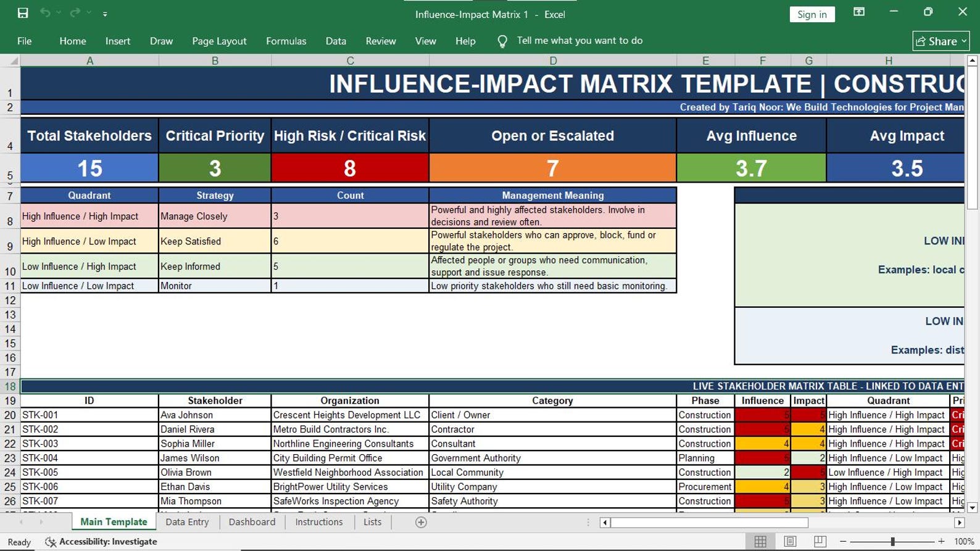Click the Open or Escalated value 7
This screenshot has height=551, width=980.
(x=553, y=168)
